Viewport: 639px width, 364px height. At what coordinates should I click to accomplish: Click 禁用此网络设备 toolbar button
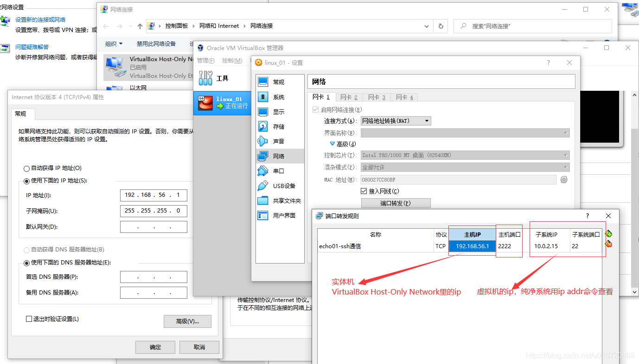(x=156, y=44)
